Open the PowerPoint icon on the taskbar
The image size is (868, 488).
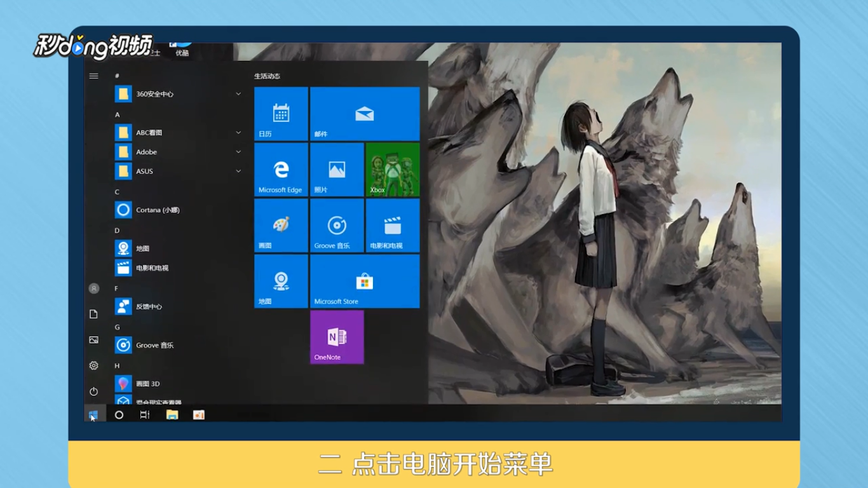point(199,415)
